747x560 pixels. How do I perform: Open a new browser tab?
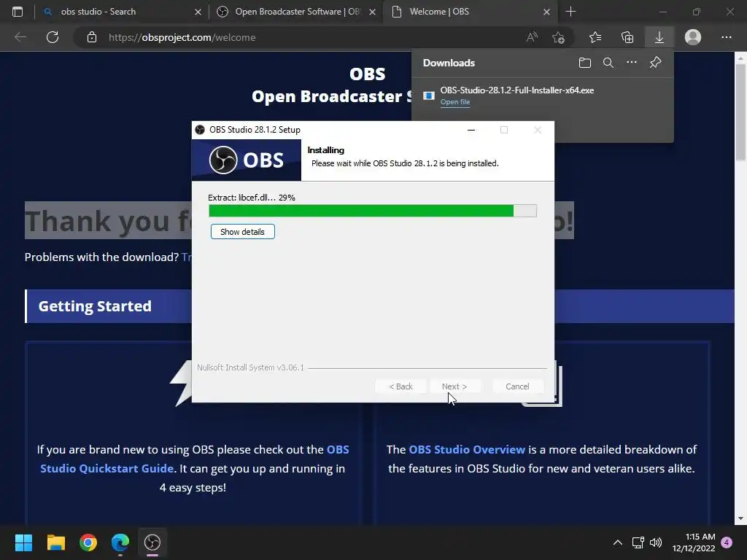coord(570,12)
